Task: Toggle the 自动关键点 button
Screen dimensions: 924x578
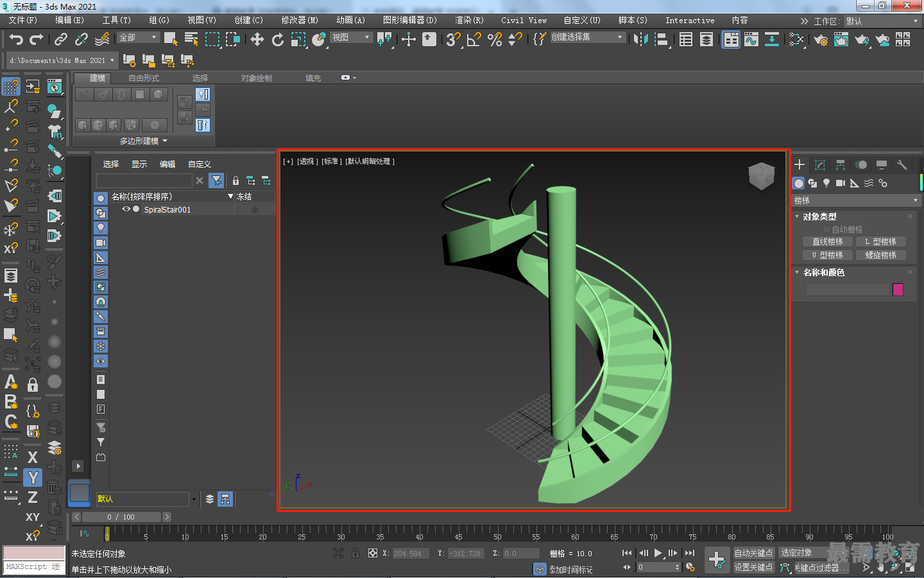Action: pos(754,553)
